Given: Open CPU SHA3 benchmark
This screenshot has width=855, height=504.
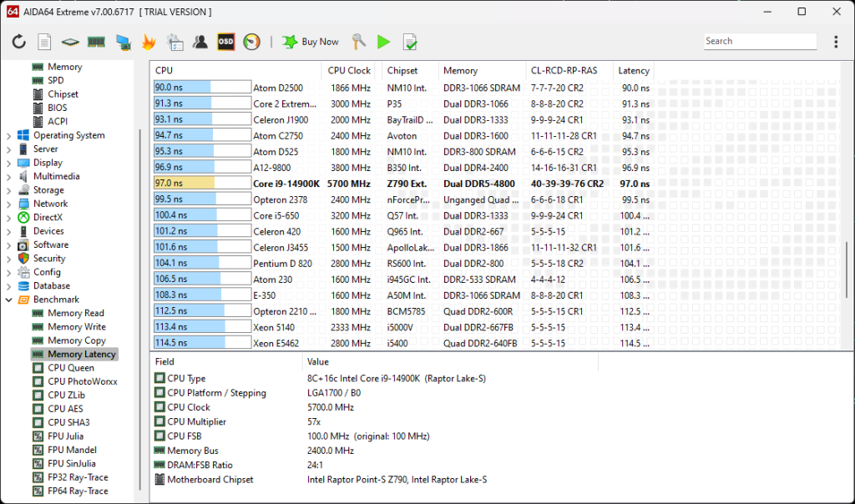Looking at the screenshot, I should (x=68, y=422).
